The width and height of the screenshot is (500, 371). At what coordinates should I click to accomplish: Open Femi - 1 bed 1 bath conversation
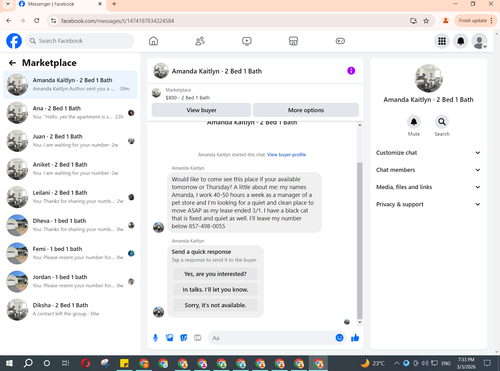(x=70, y=253)
